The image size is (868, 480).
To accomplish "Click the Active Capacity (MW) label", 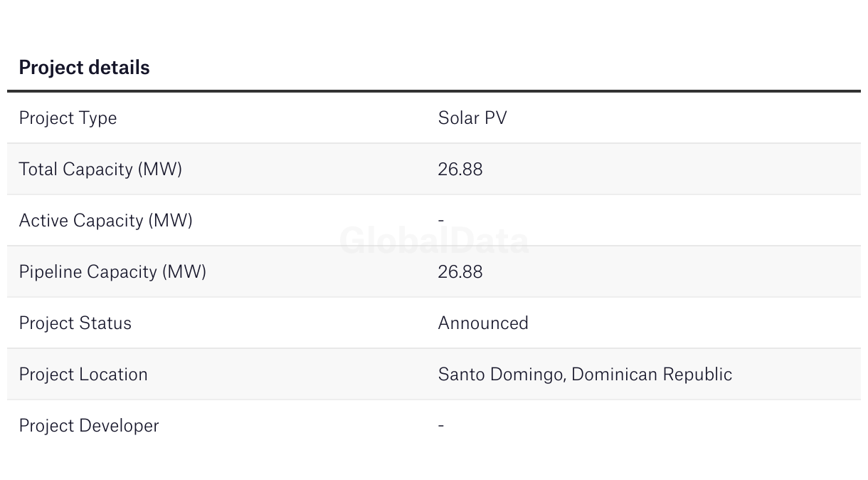I will tap(105, 221).
